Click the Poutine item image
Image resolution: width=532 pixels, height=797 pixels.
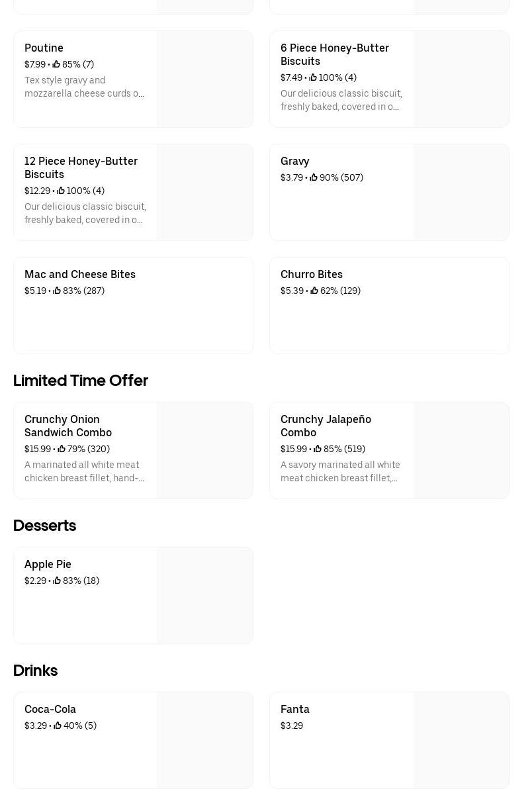click(204, 79)
